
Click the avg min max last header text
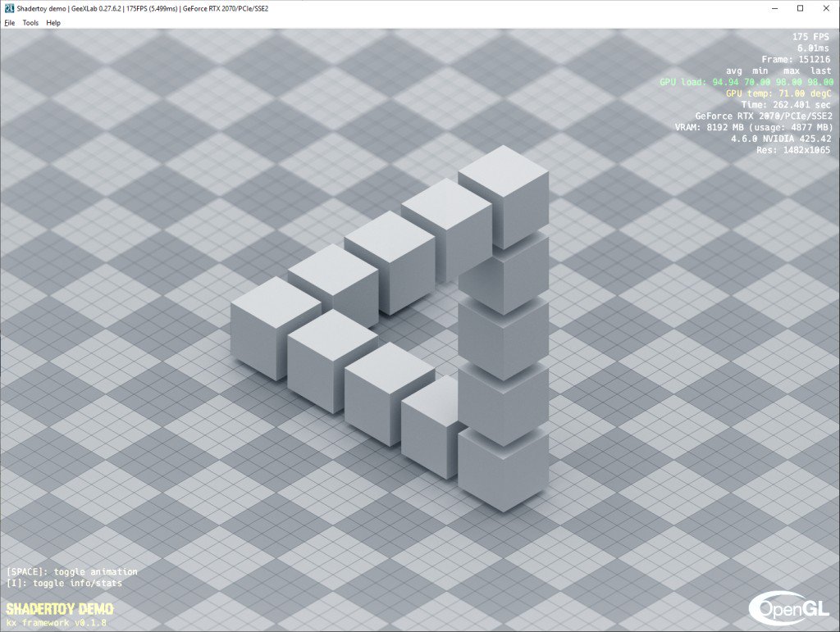[778, 70]
